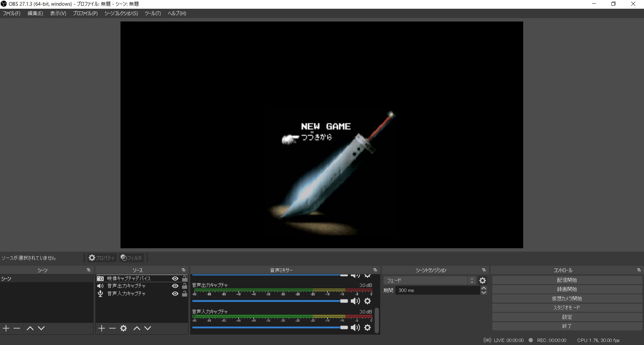Click the REC: 00:00:00 status indicator
The image size is (644, 345).
point(547,340)
